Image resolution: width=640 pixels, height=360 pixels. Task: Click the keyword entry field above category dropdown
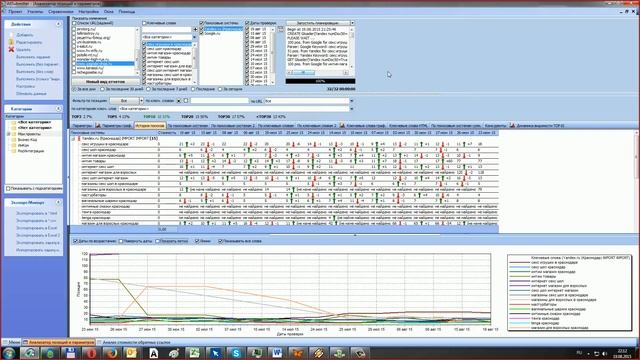tap(167, 29)
